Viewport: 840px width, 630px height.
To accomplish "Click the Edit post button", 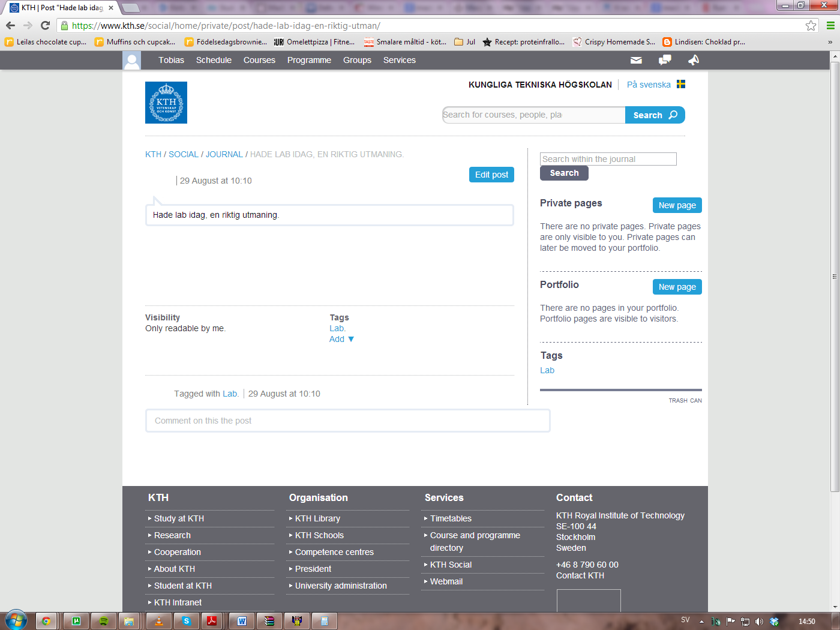I will point(491,174).
